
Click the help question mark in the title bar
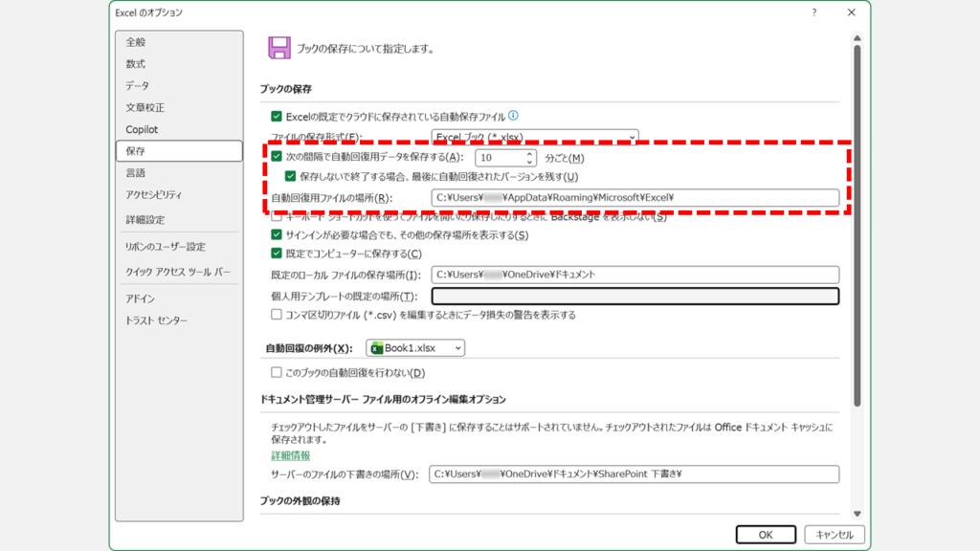pos(813,12)
